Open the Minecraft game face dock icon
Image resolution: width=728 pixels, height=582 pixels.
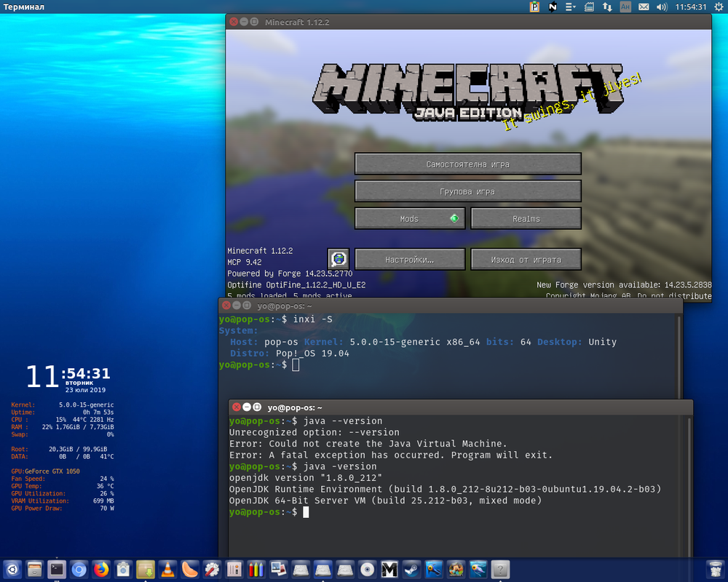click(x=456, y=570)
